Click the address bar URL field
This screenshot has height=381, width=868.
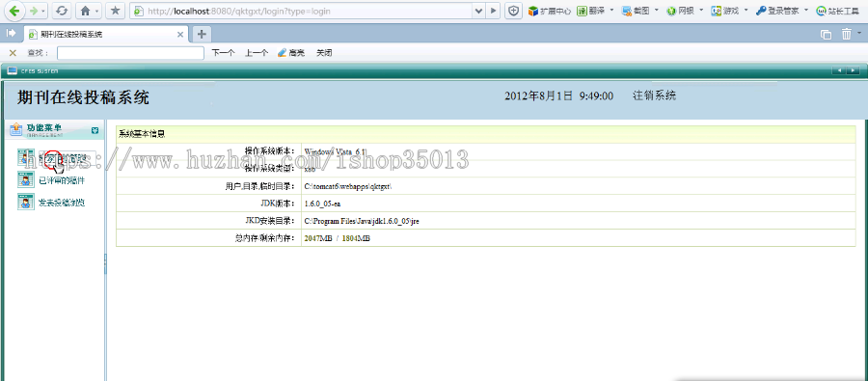pyautogui.click(x=301, y=11)
